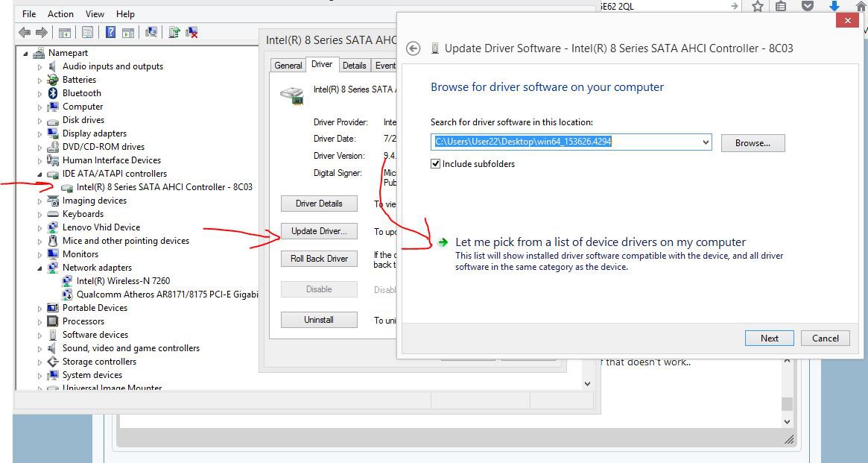868x463 pixels.
Task: Open the Help menu
Action: [125, 14]
